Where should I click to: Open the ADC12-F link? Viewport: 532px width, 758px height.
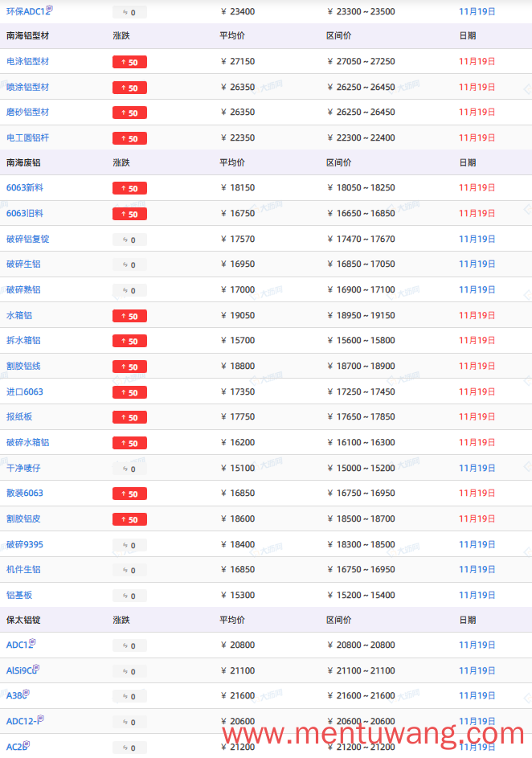tap(23, 721)
